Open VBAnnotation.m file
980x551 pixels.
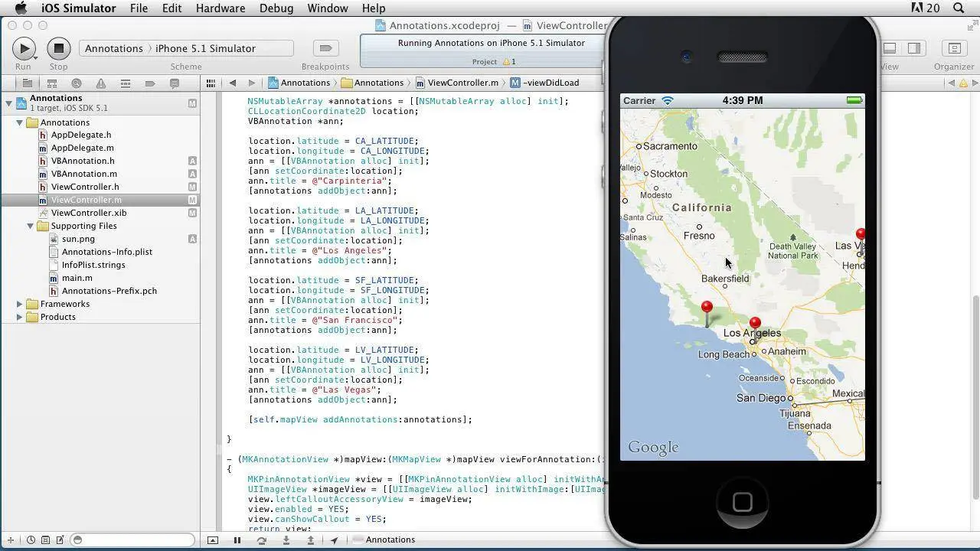(x=83, y=174)
